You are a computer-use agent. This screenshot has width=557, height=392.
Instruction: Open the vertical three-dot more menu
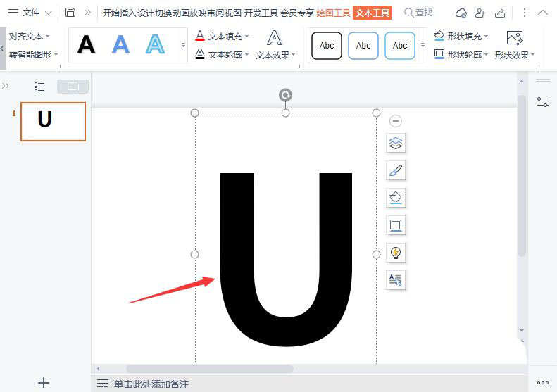[525, 13]
